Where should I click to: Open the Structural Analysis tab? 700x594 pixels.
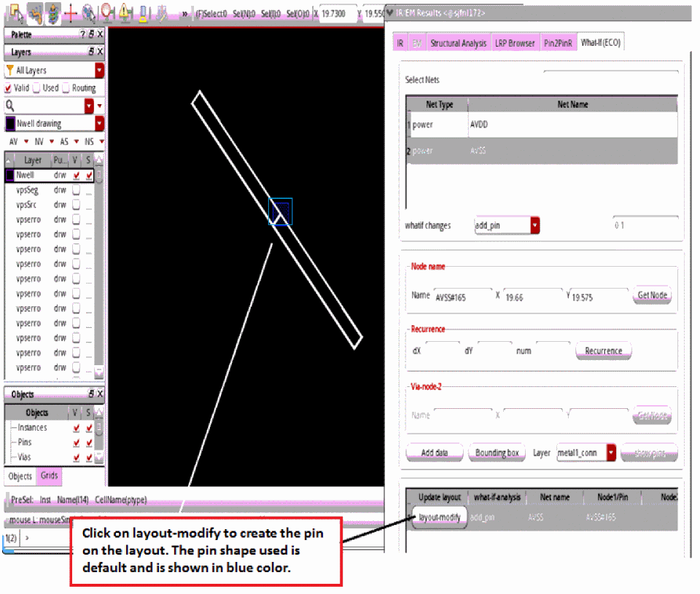click(x=458, y=43)
